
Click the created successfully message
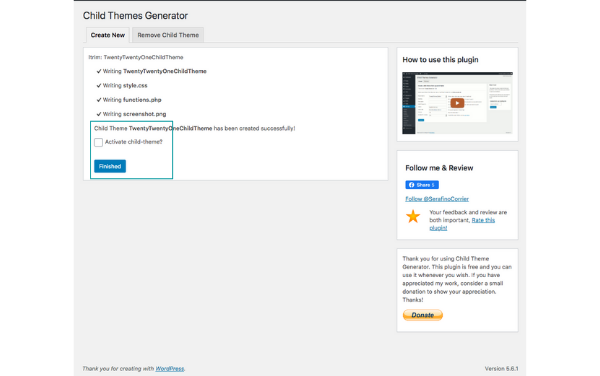(x=194, y=129)
